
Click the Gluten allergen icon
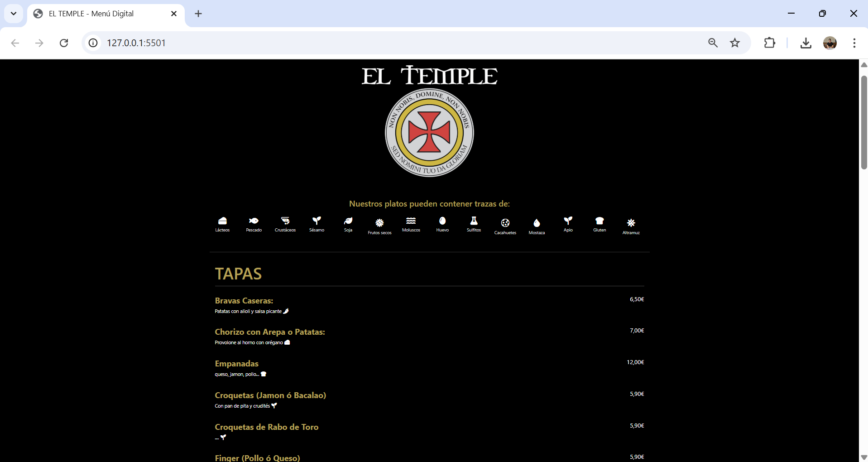[x=599, y=221]
